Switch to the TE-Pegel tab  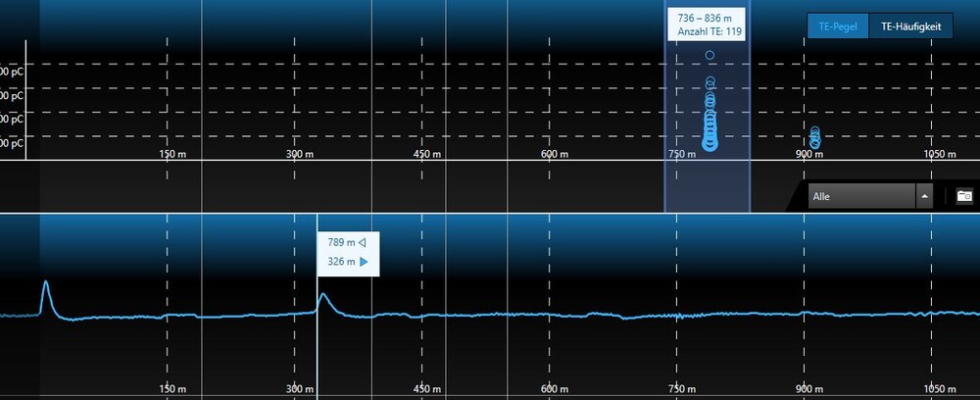(x=838, y=27)
